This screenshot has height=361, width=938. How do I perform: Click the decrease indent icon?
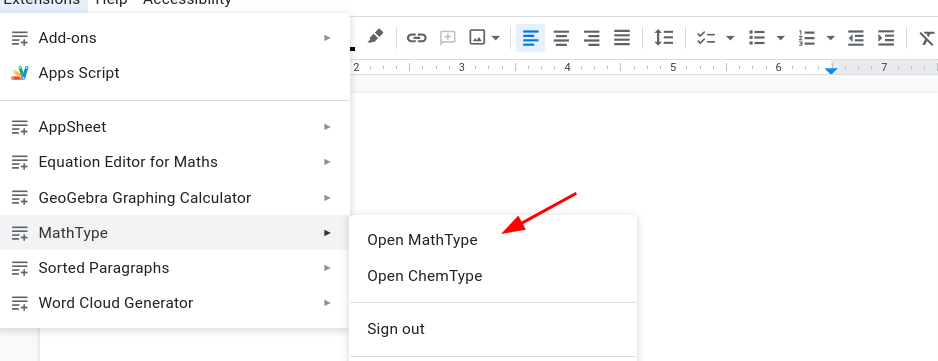(855, 38)
